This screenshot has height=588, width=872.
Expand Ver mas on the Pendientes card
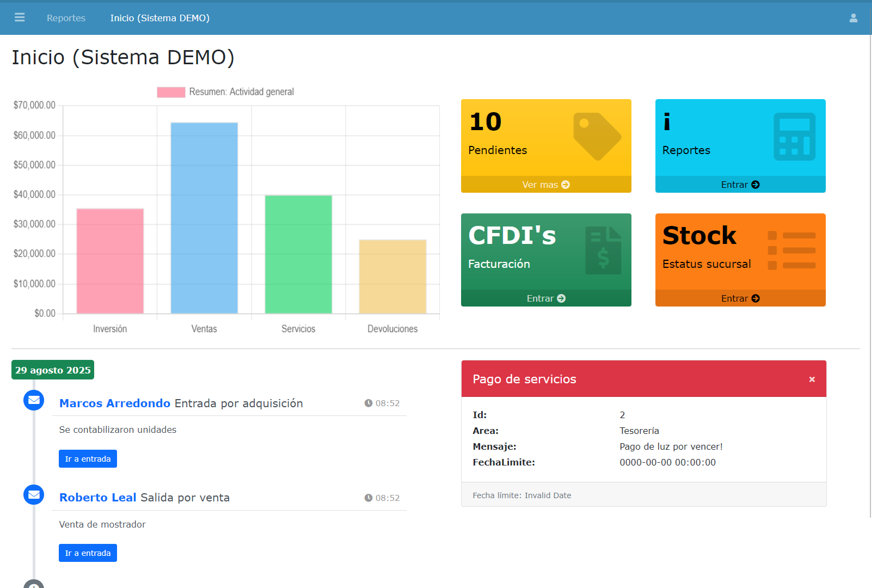(545, 185)
